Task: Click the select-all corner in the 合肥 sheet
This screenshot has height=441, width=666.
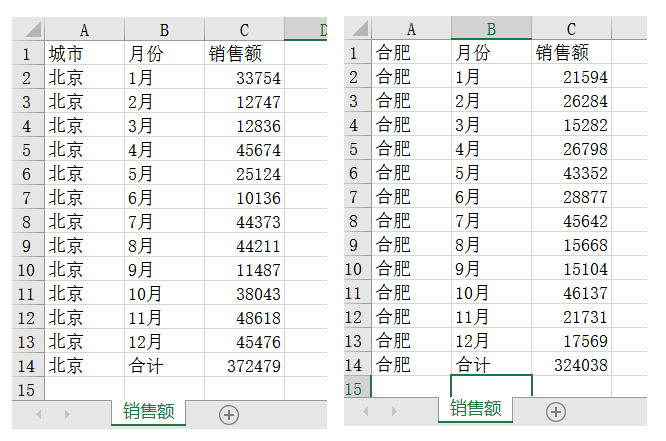Action: coord(356,30)
